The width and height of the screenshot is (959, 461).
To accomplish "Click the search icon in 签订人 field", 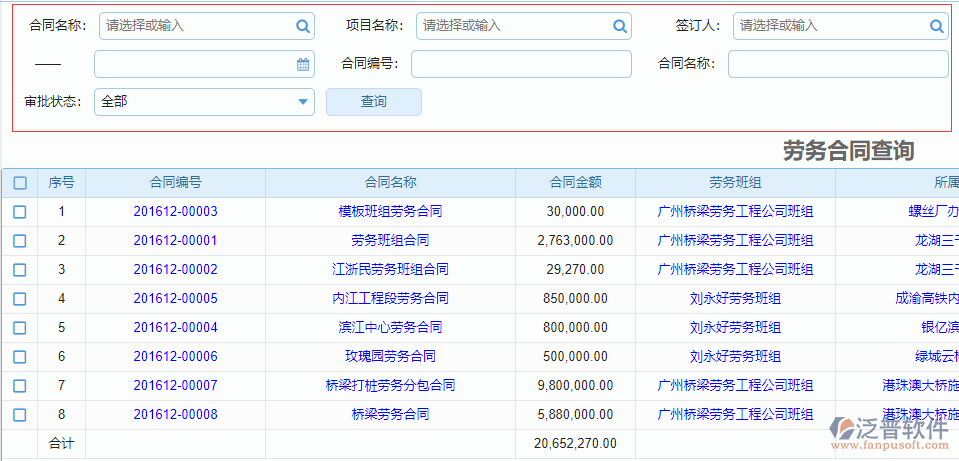I will pyautogui.click(x=937, y=26).
